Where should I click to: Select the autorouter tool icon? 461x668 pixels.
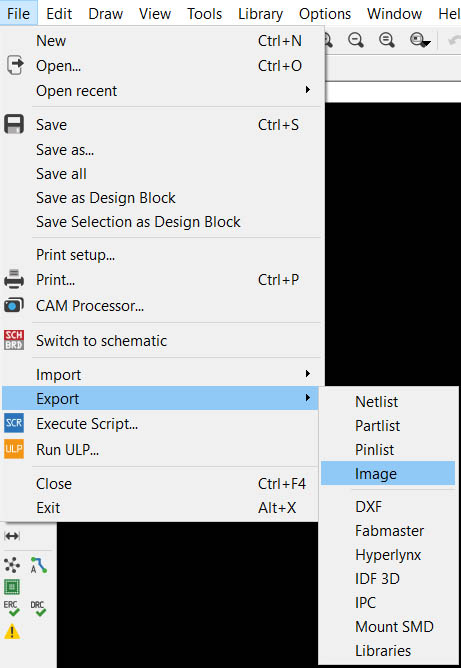click(38, 565)
